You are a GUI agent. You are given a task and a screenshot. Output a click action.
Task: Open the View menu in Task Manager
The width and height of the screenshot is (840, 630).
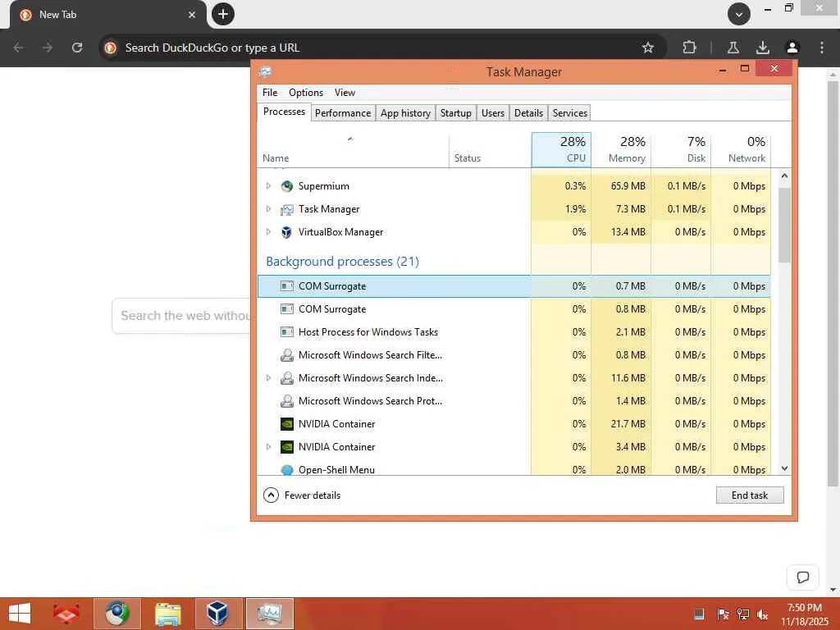coord(345,93)
